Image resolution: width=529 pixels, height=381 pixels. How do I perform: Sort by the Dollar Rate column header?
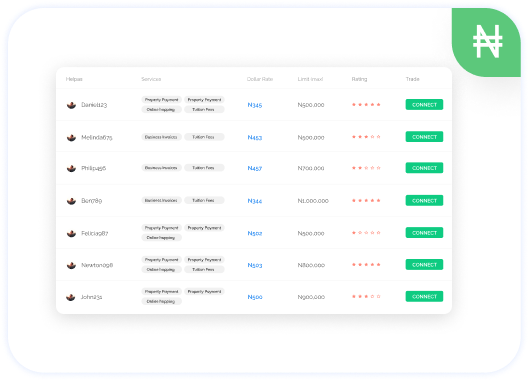tap(260, 79)
